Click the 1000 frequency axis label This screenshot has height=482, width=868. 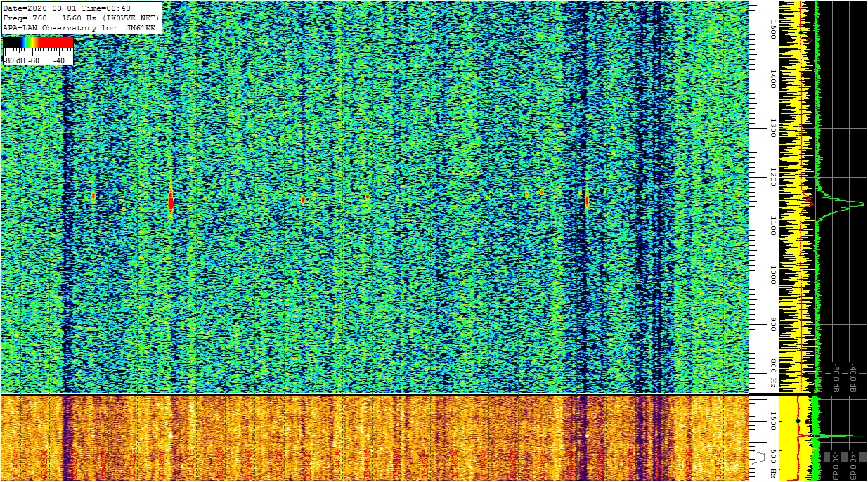pos(773,275)
